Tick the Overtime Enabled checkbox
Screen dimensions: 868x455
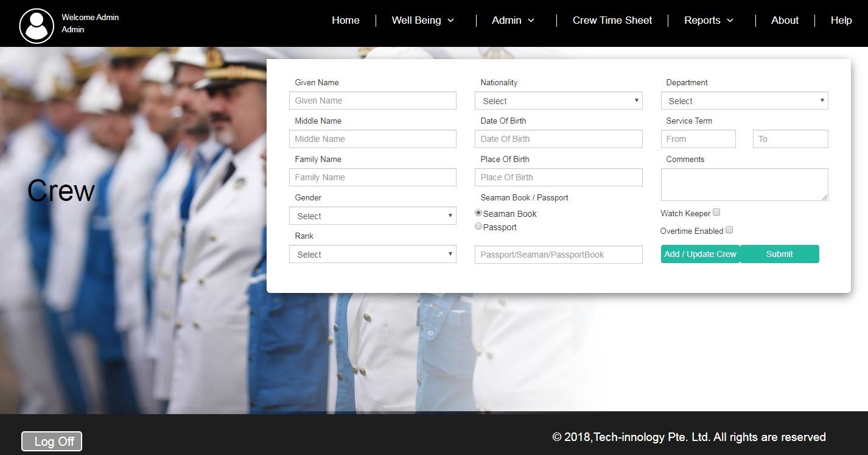point(729,230)
